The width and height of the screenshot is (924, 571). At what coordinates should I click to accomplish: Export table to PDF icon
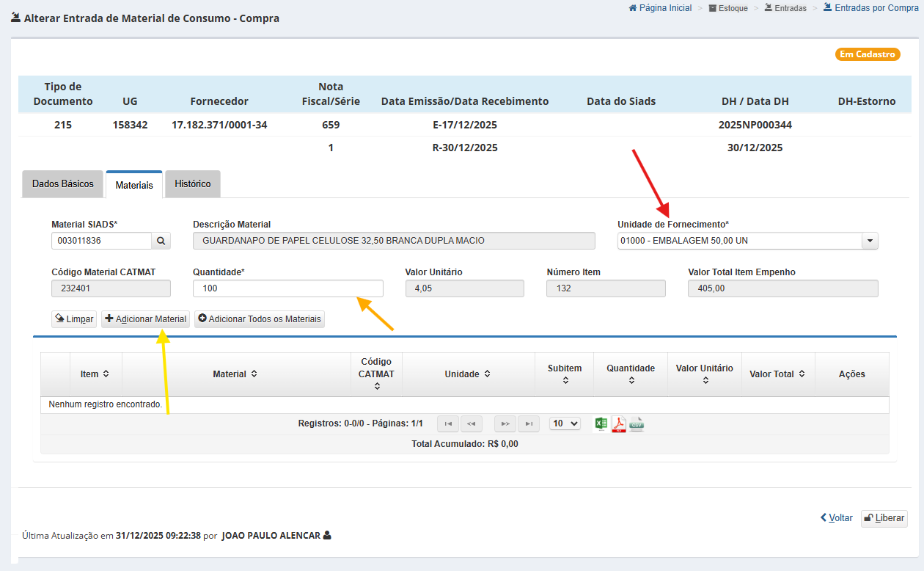619,423
